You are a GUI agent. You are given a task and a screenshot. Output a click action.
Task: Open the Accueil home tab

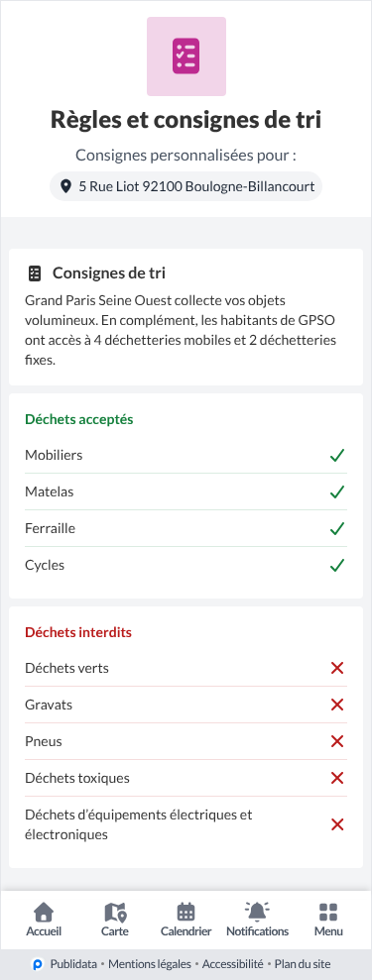tap(44, 920)
